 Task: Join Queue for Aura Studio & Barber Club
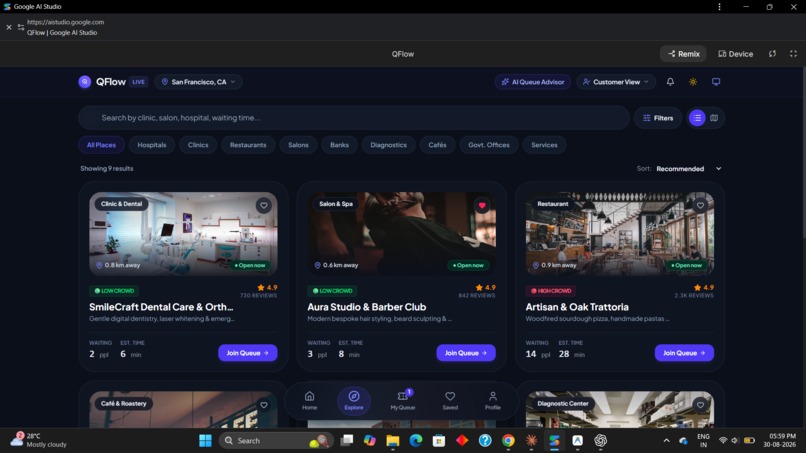coord(466,353)
